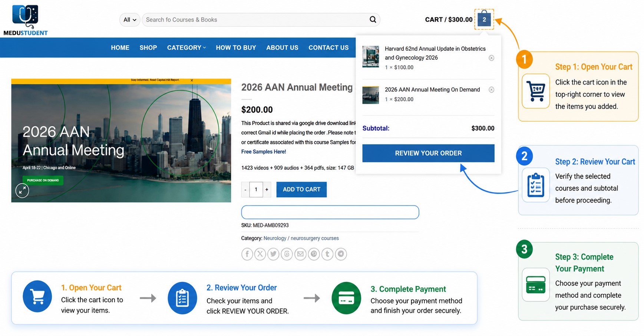Remove Harvard Obstetrics course from cart

[x=491, y=58]
